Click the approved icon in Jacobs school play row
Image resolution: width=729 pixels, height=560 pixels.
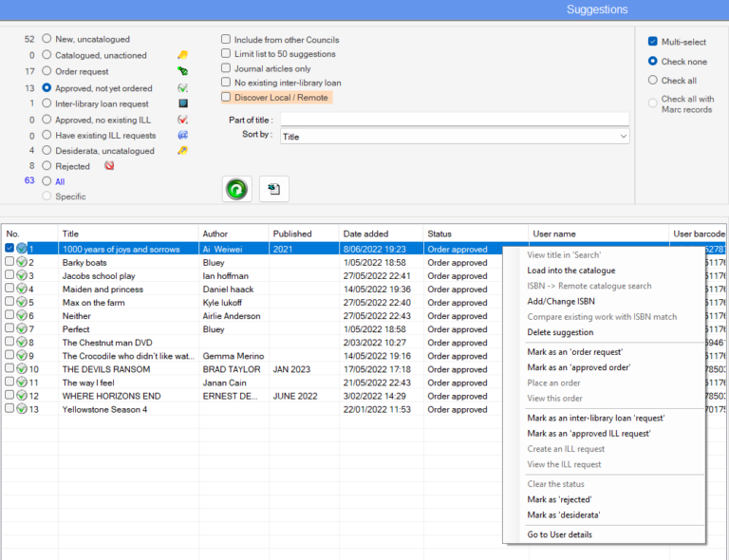tap(22, 275)
